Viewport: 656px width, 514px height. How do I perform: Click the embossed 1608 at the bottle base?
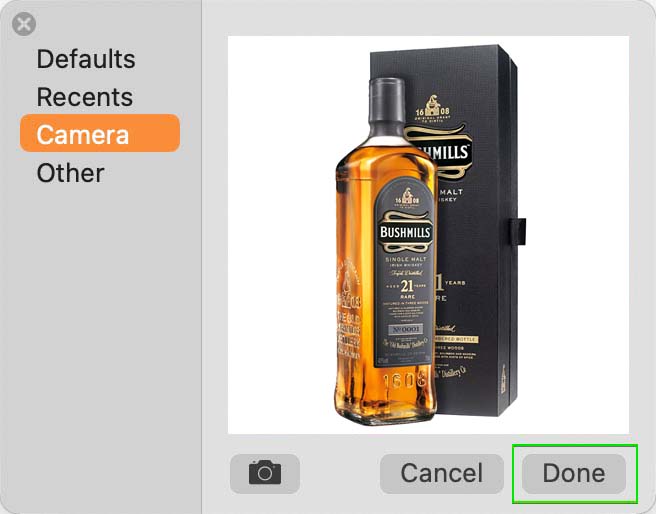405,380
